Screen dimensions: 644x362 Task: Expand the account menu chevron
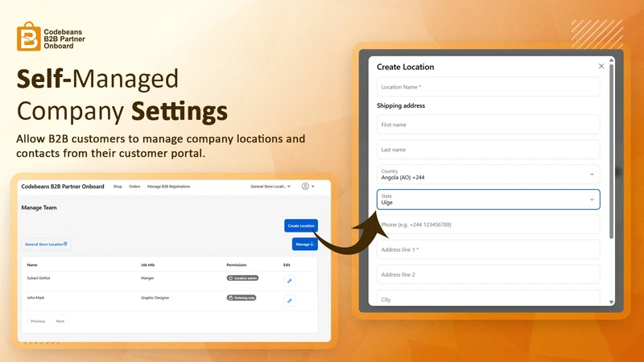point(313,187)
